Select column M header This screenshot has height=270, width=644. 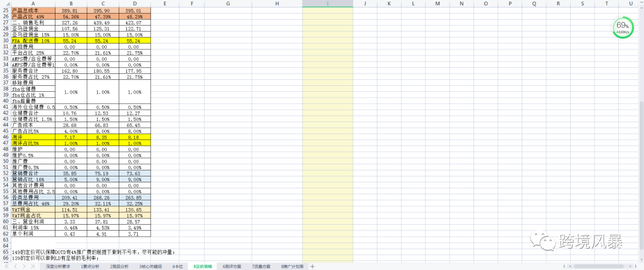click(438, 4)
